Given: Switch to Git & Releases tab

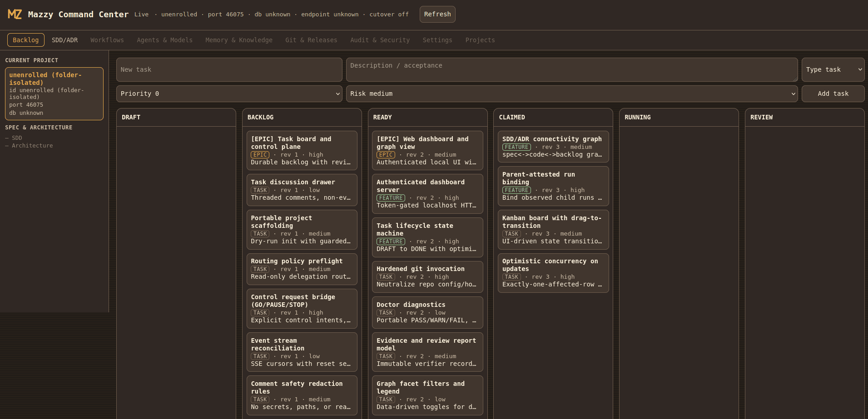Looking at the screenshot, I should 311,40.
